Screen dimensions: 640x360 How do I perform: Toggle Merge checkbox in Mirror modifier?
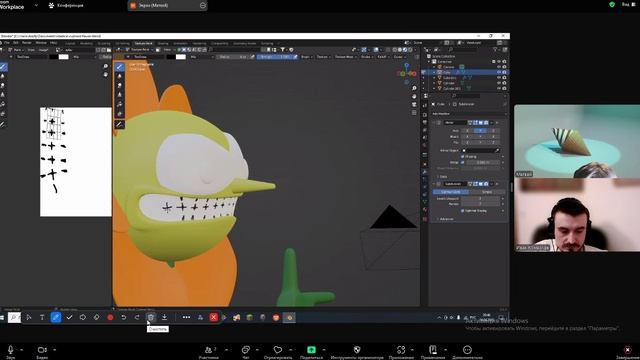[x=462, y=162]
